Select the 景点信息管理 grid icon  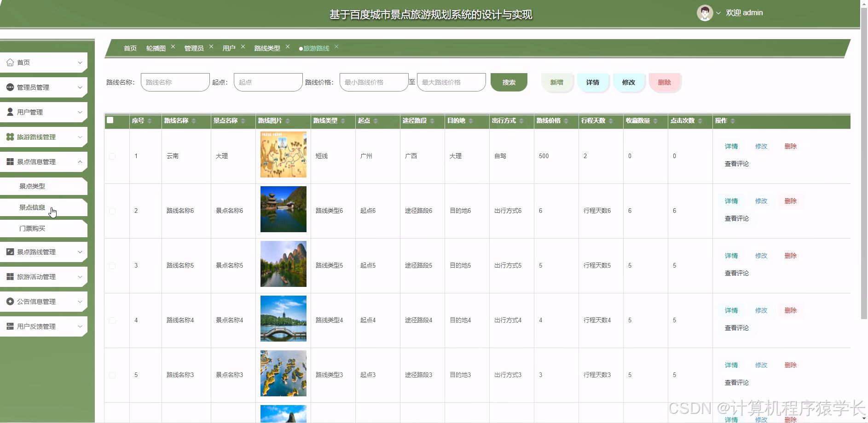coord(10,161)
